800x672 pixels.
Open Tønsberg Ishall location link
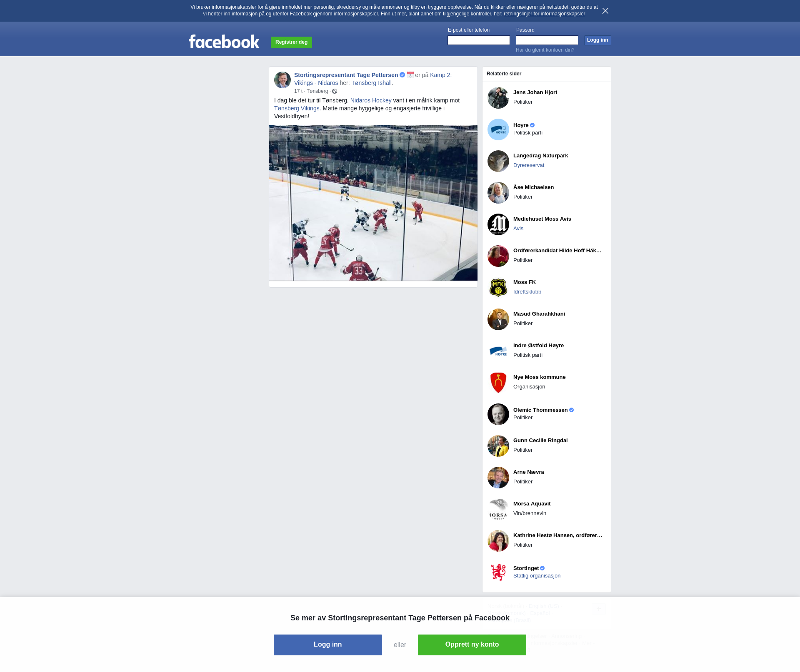[371, 83]
